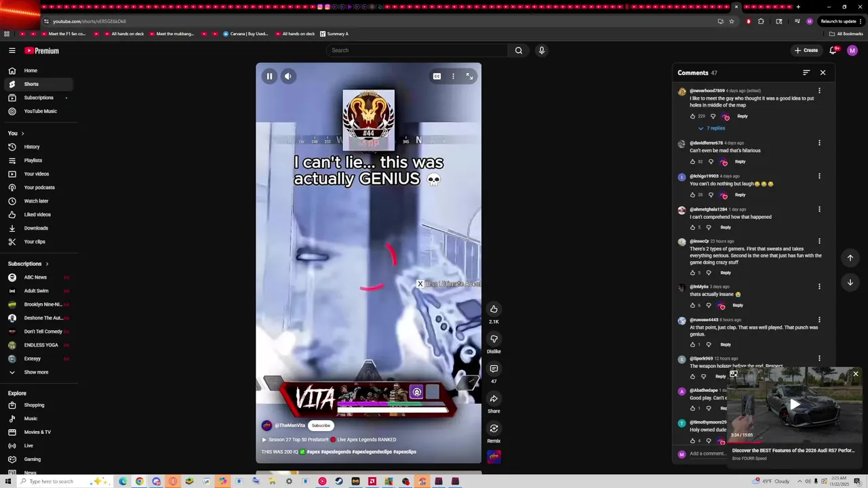Open YouTube Music in sidebar
Screen dimensions: 868x488
tap(39, 111)
